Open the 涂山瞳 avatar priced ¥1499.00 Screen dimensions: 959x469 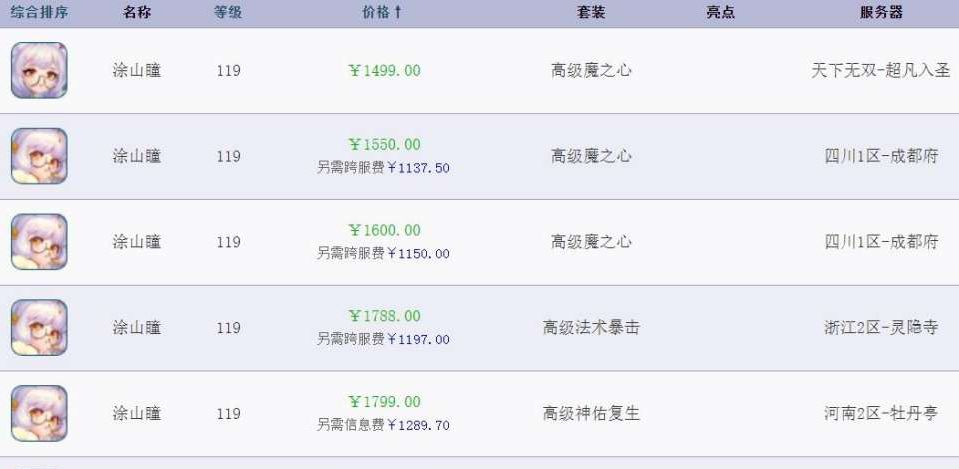point(39,70)
